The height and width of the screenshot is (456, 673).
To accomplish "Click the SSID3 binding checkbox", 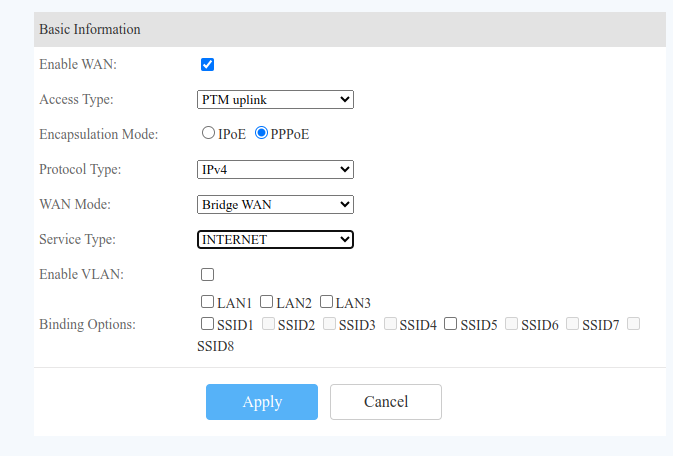I will pos(329,324).
